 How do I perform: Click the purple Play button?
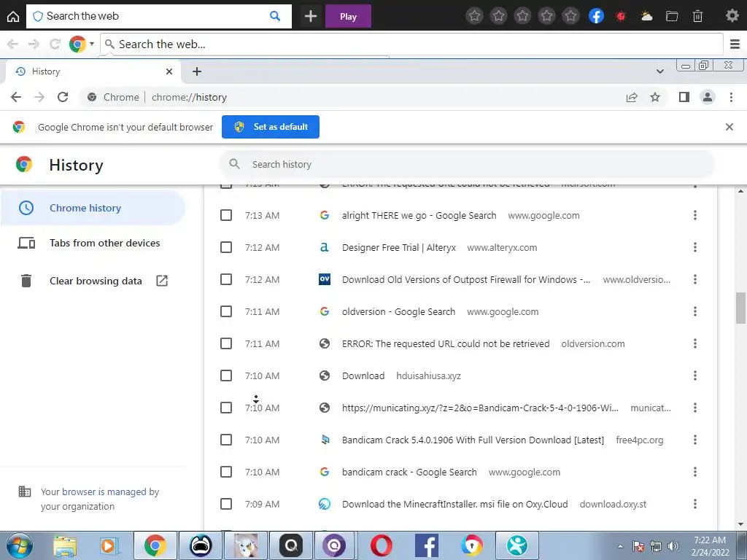(x=348, y=17)
